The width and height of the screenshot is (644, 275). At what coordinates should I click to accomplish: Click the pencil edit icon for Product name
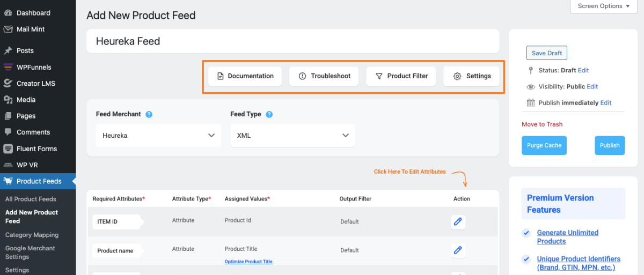tap(458, 250)
